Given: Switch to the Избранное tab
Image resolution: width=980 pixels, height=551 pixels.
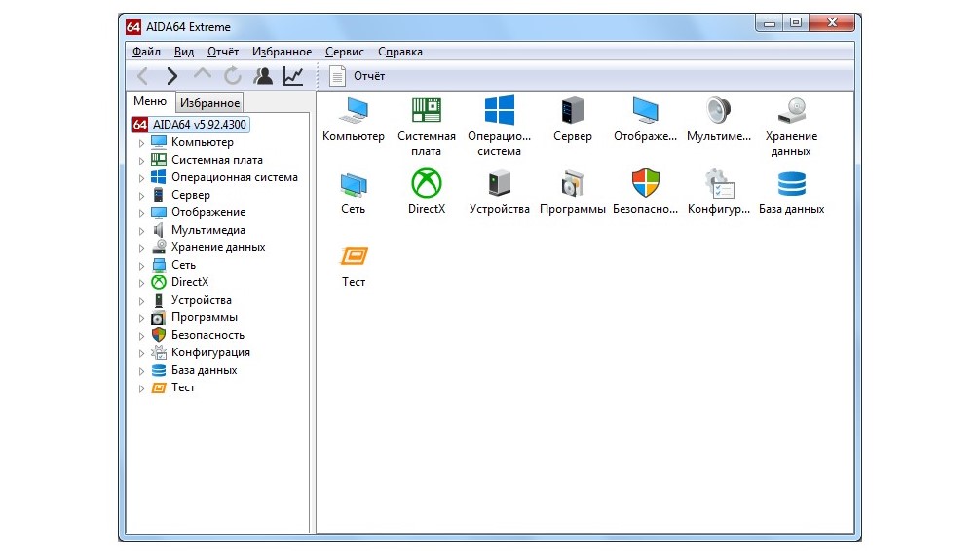Looking at the screenshot, I should [209, 102].
